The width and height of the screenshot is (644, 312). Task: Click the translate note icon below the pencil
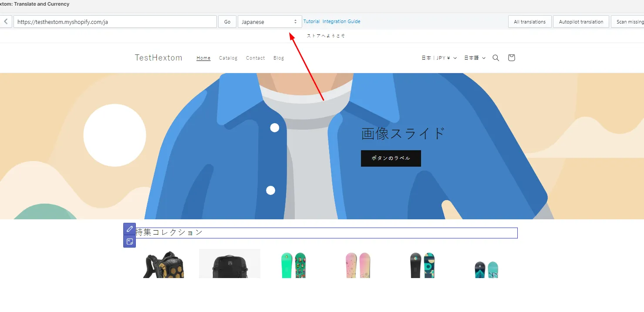[129, 242]
